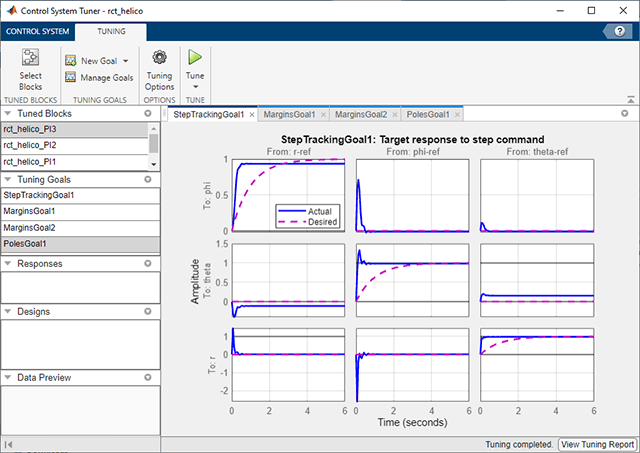Close the StepTrackingGoal1 tab
The image size is (640, 453).
[x=253, y=115]
